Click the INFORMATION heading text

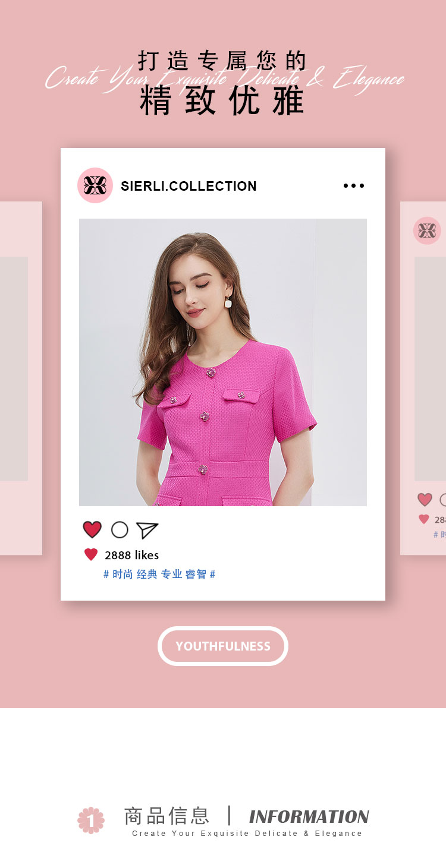(x=309, y=817)
